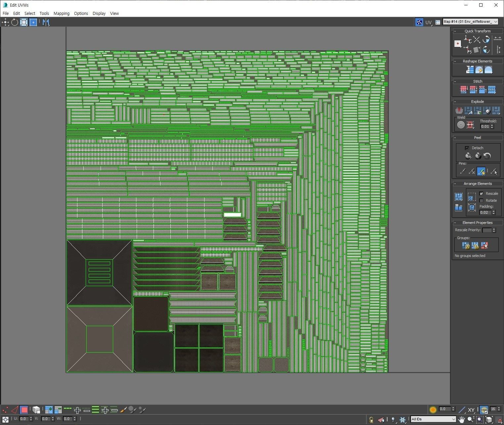The image size is (504, 425).
Task: Open the Options menu
Action: coord(81,13)
